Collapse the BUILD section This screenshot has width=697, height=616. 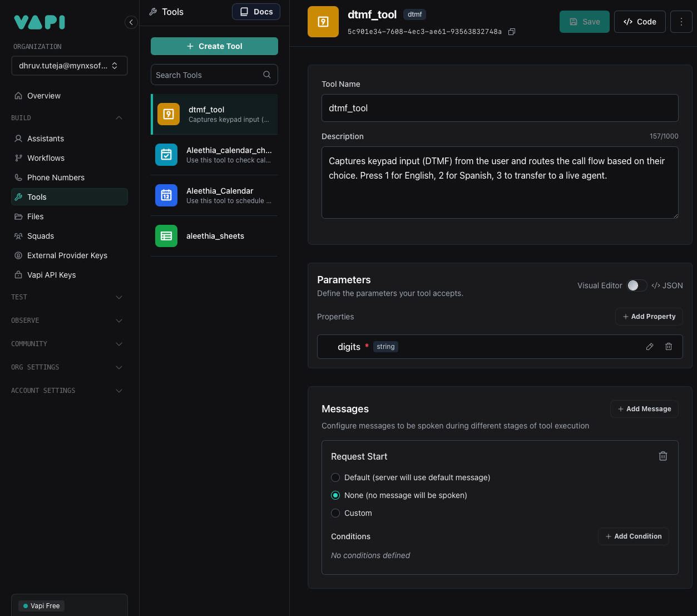coord(119,118)
